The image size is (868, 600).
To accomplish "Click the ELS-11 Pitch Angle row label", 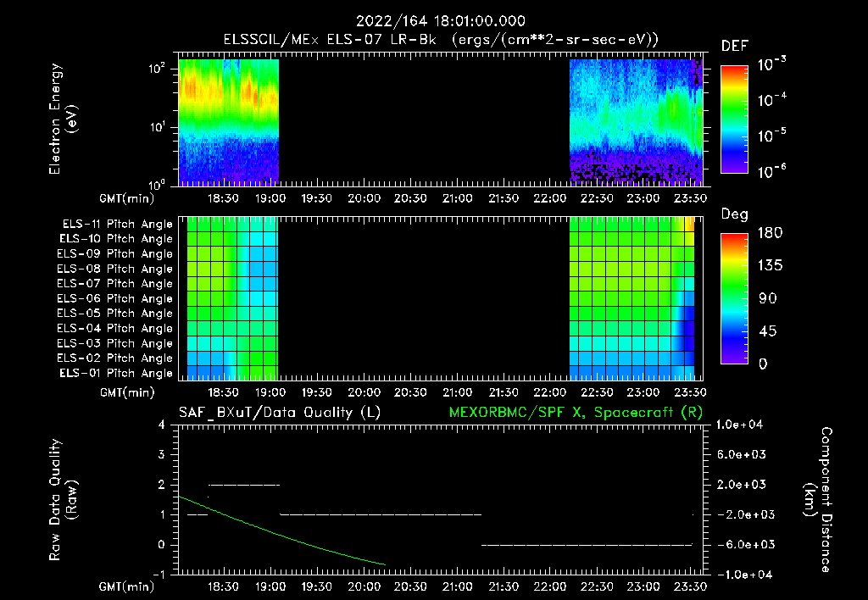I will point(117,225).
